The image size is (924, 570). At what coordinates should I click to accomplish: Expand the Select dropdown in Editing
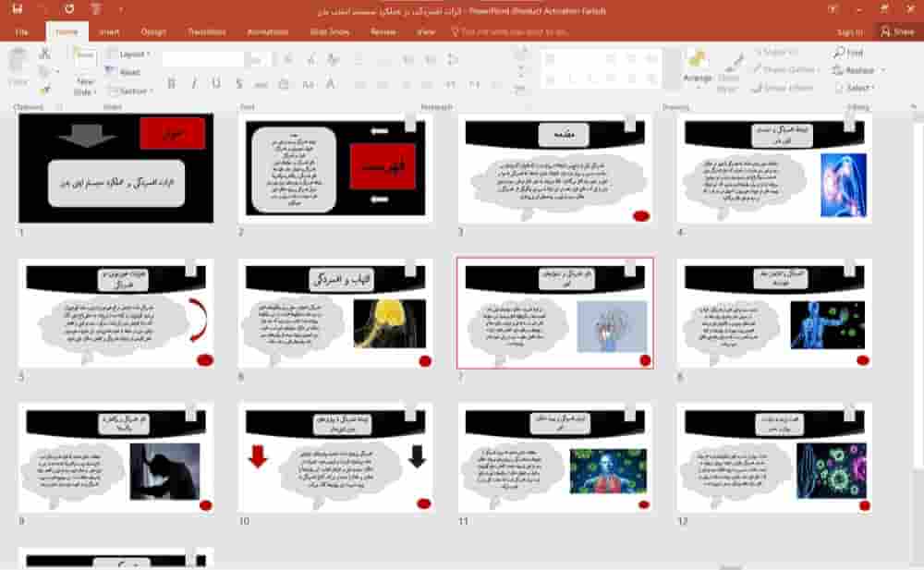[x=858, y=88]
